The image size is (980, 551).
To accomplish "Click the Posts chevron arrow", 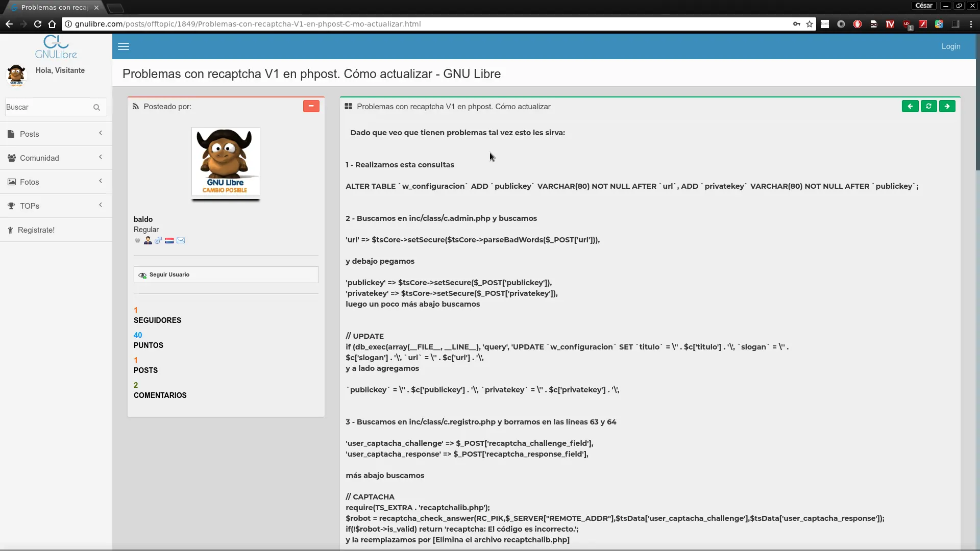I will pyautogui.click(x=101, y=133).
